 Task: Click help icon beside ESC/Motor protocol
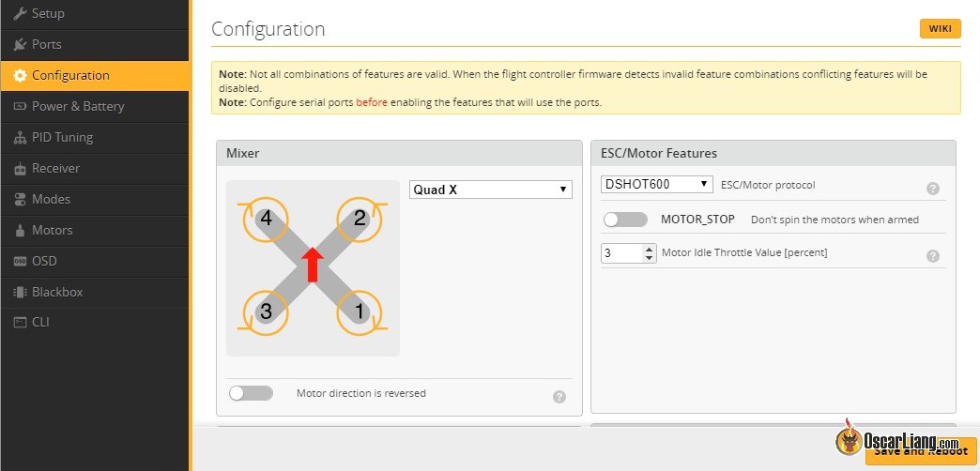coord(932,189)
